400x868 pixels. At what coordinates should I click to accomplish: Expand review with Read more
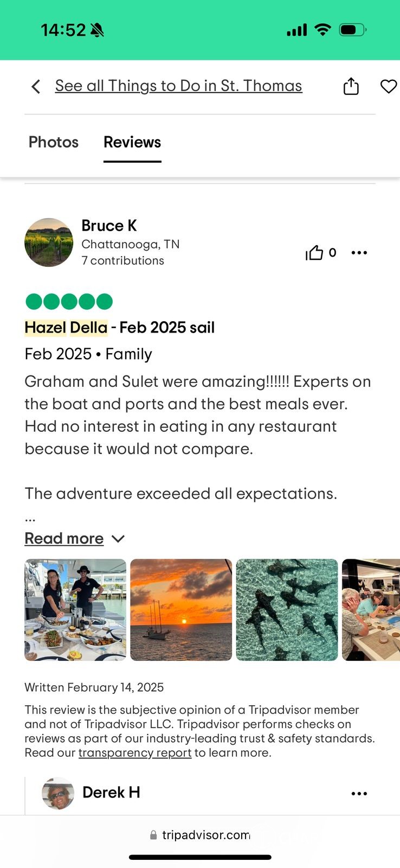pos(64,538)
